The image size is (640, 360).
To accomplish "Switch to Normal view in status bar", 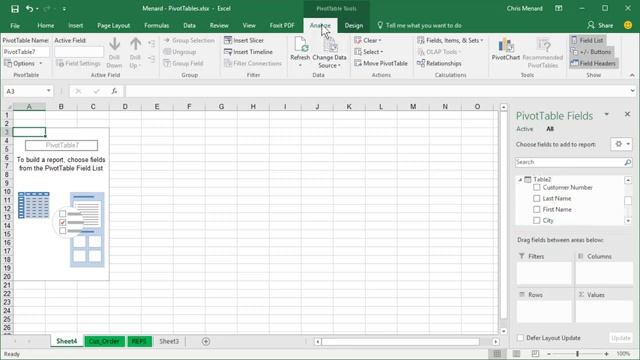I will 497,354.
